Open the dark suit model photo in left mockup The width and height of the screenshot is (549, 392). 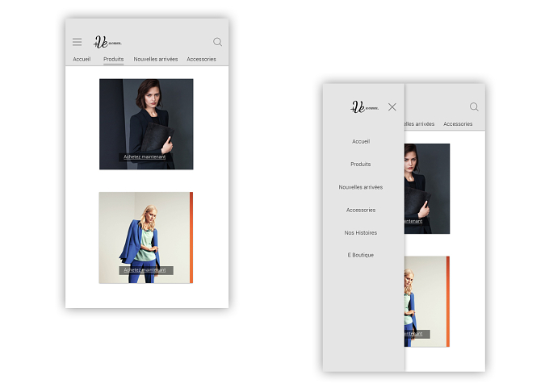point(146,124)
